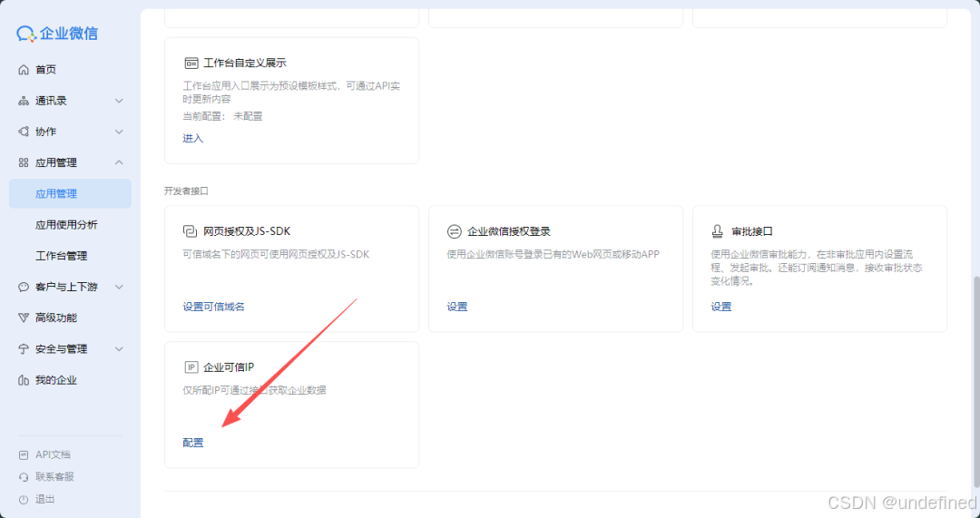Click the API文档 document icon
The width and height of the screenshot is (980, 518).
click(x=24, y=454)
